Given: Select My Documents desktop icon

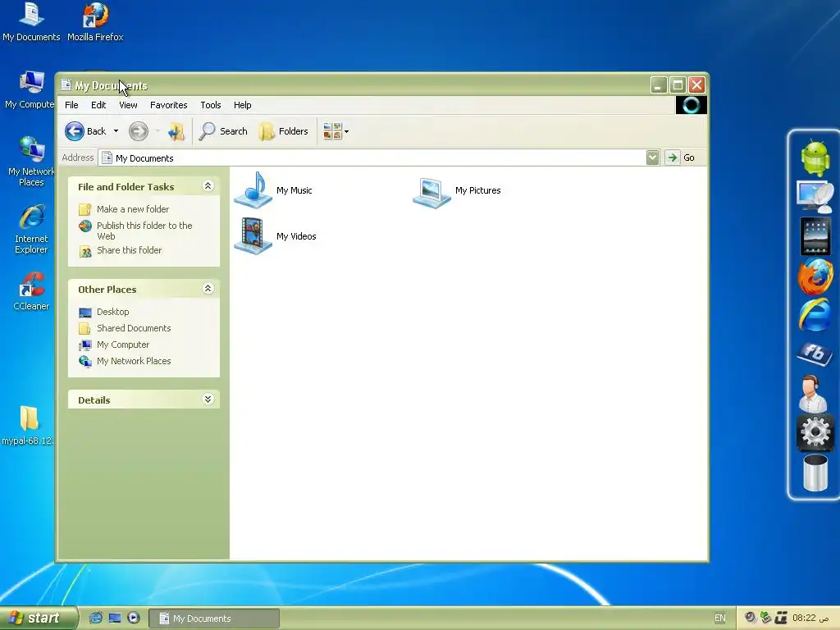Looking at the screenshot, I should click(x=31, y=21).
